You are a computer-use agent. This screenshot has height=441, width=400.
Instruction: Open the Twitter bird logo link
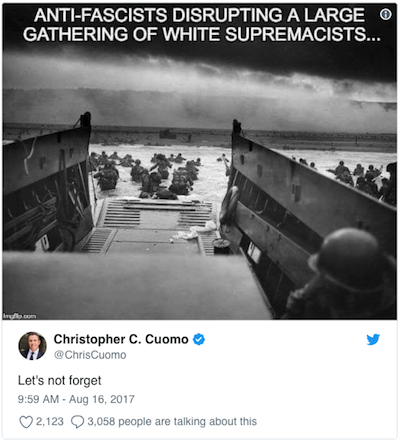click(x=373, y=339)
